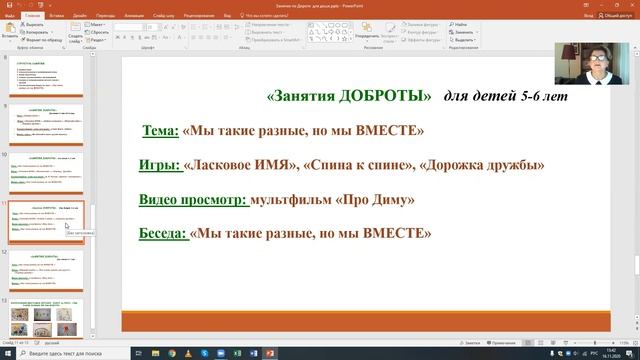Click the 'Видео просмотр:' underlined heading
This screenshot has width=640, height=360.
coord(194,200)
